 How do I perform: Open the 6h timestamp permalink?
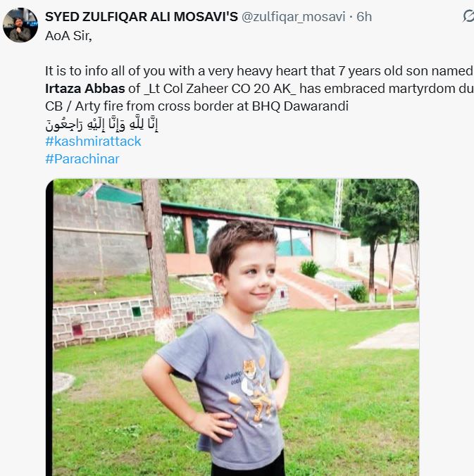point(364,17)
